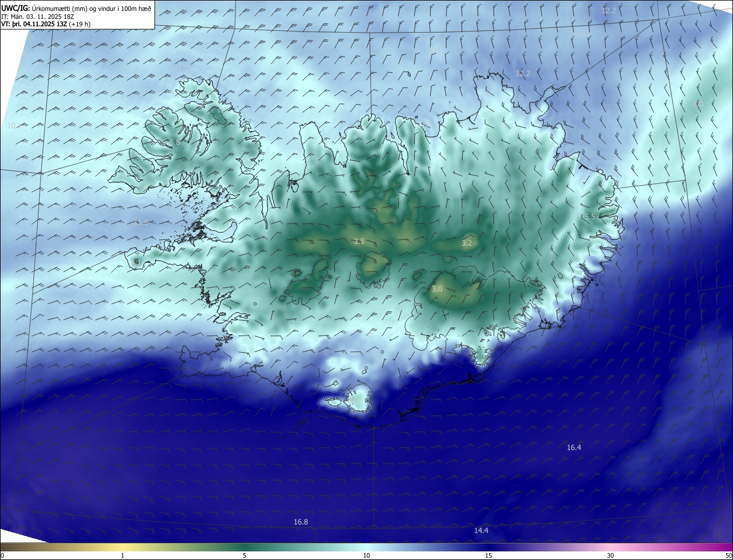733x560 pixels.
Task: Click the 5 tick on the color scale
Action: click(x=245, y=555)
